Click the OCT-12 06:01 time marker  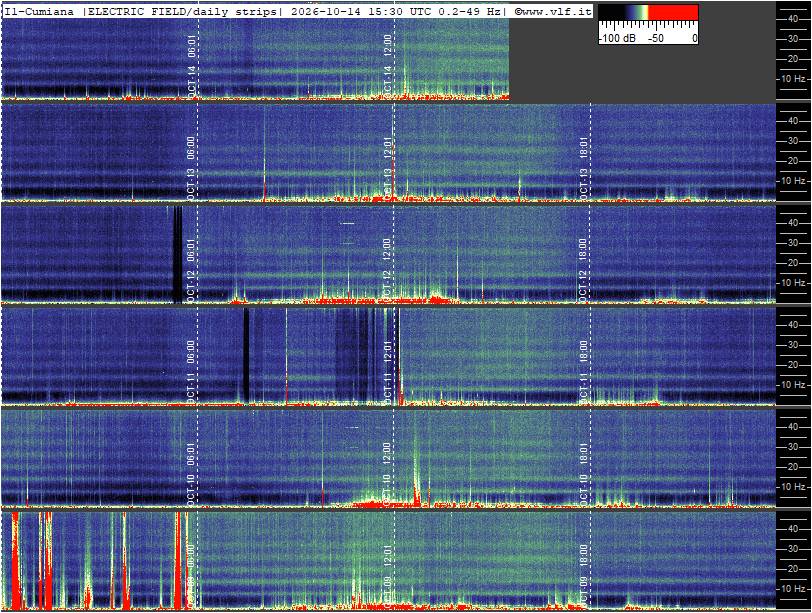192,270
